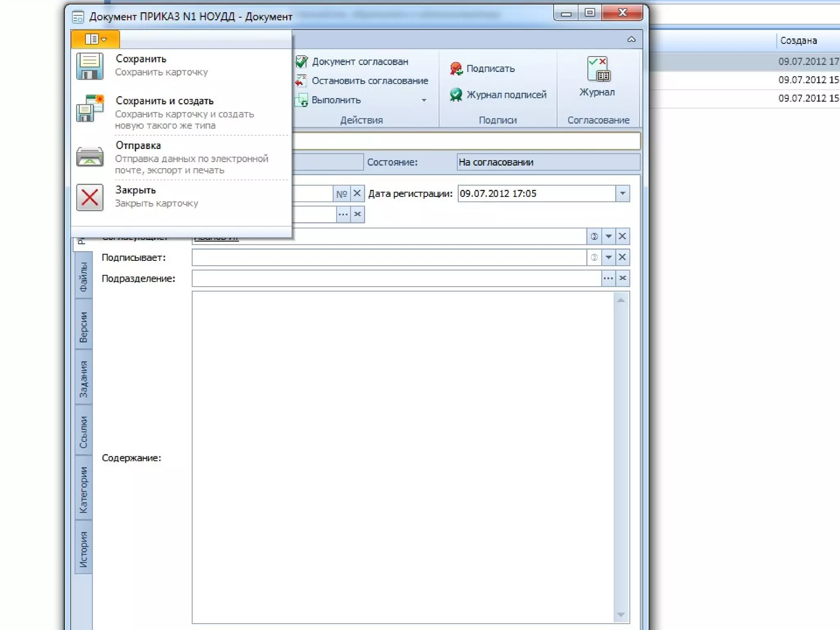The height and width of the screenshot is (630, 840).
Task: Clear the Подразделение field with X
Action: click(x=623, y=278)
